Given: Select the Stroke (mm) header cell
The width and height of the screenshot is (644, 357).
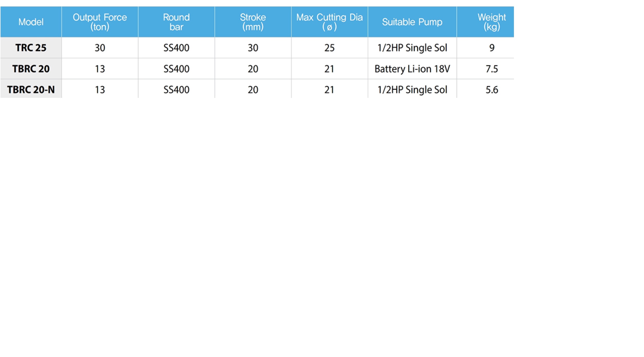Looking at the screenshot, I should pos(253,22).
